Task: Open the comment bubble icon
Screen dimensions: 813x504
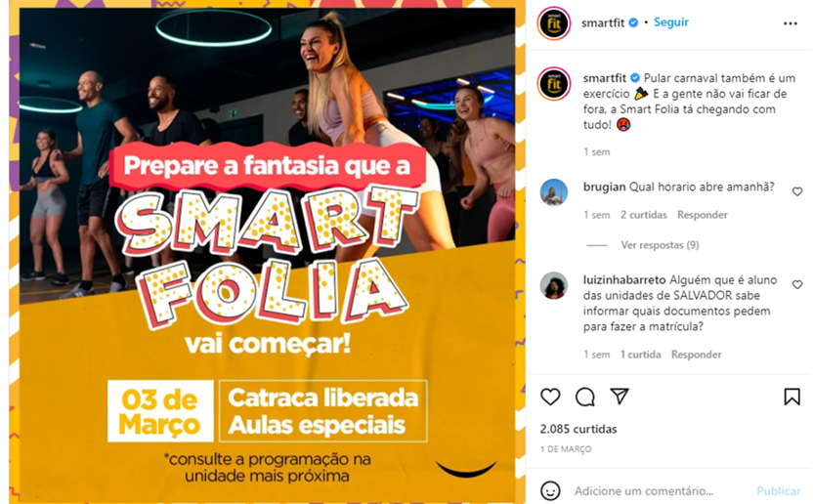Action: (585, 398)
